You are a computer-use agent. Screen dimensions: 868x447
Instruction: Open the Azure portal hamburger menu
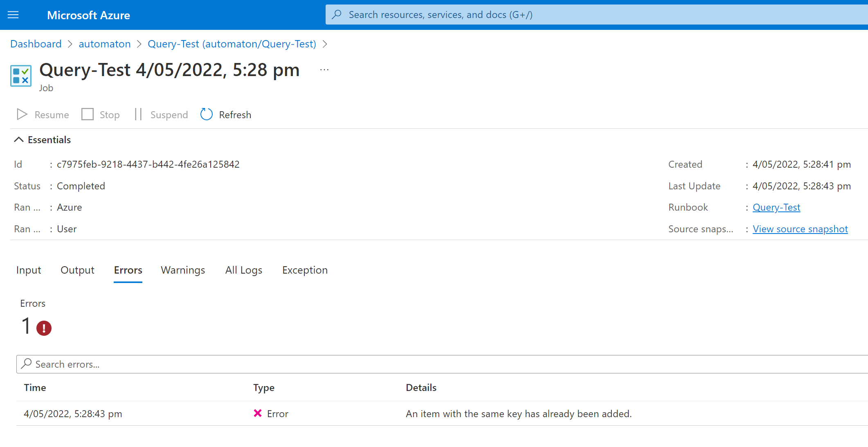coord(13,15)
